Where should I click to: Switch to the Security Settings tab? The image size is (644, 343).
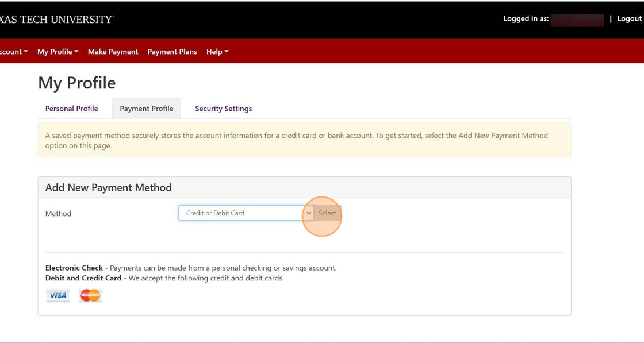pos(224,109)
